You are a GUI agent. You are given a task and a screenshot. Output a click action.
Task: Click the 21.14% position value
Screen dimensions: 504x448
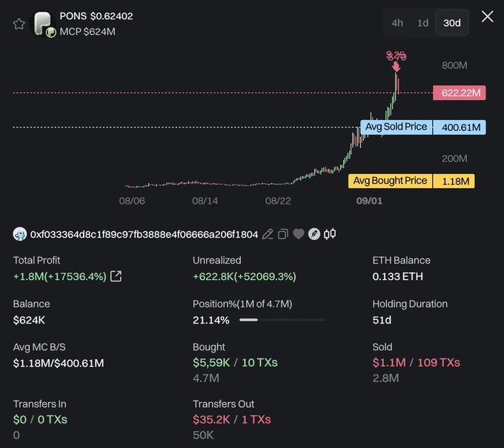pos(210,320)
